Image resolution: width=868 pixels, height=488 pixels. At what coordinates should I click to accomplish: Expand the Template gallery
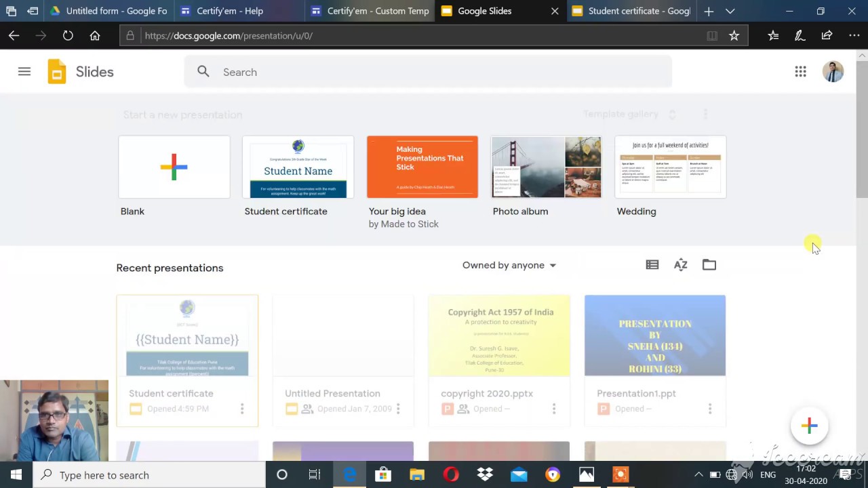point(629,115)
